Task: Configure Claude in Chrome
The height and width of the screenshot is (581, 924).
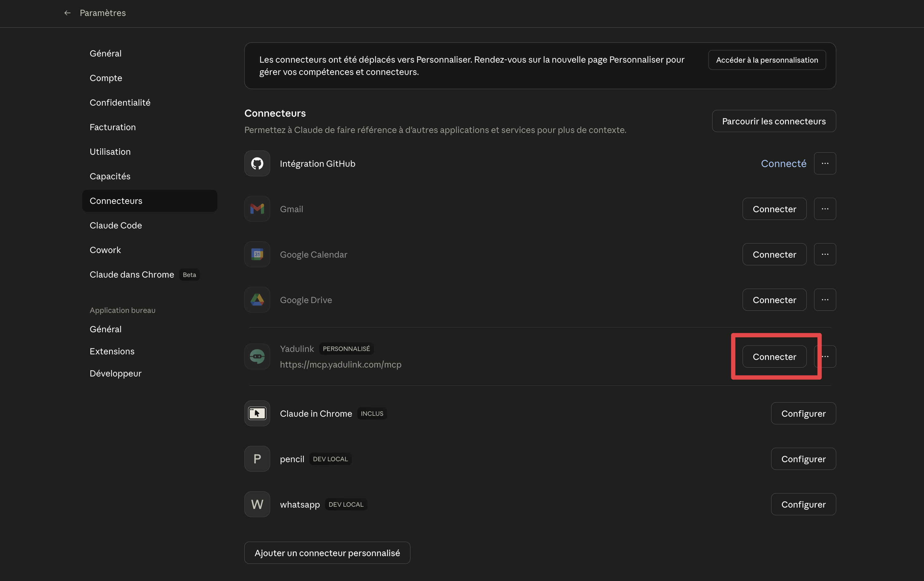Action: point(804,413)
